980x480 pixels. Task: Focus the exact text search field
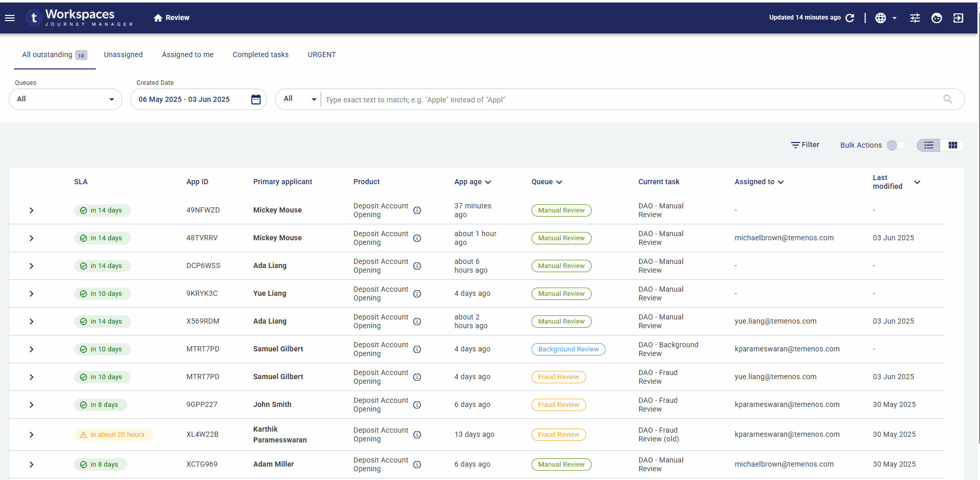coord(631,100)
